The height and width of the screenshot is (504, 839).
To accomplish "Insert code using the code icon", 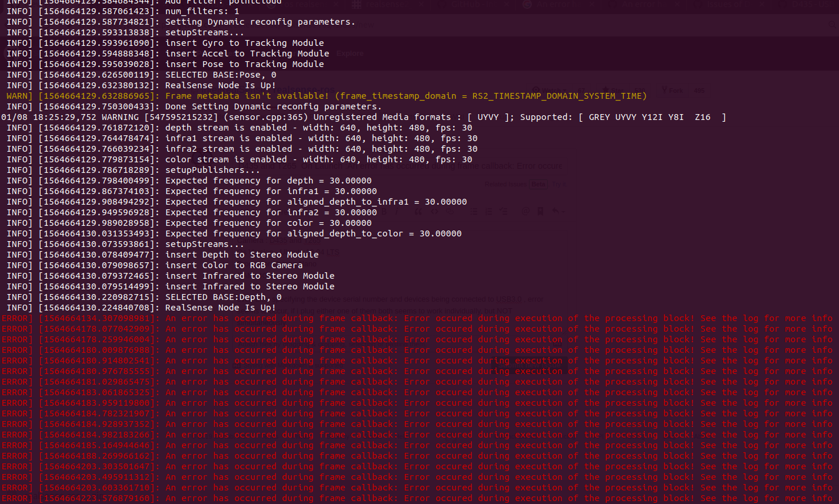I will point(434,212).
